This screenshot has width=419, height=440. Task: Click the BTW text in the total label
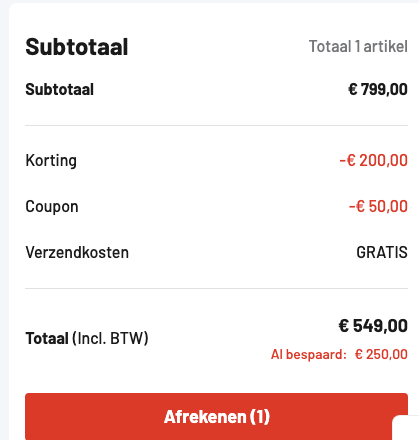(127, 339)
